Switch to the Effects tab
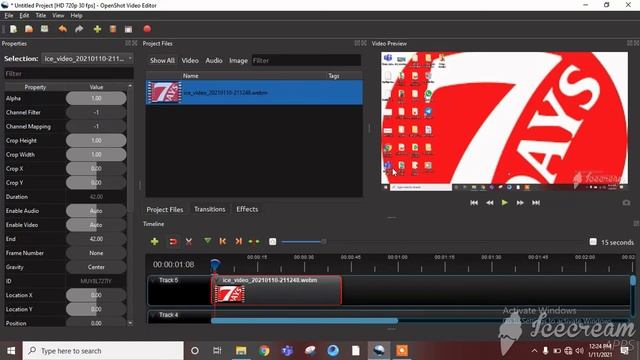640x360 pixels. pos(247,209)
